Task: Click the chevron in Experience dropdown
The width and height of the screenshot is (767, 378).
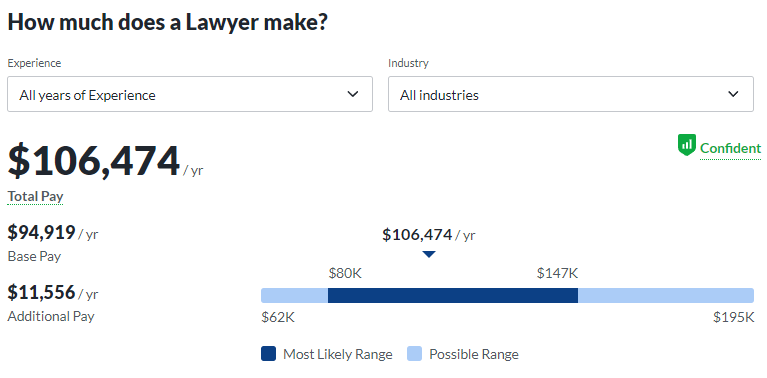Action: pyautogui.click(x=353, y=94)
